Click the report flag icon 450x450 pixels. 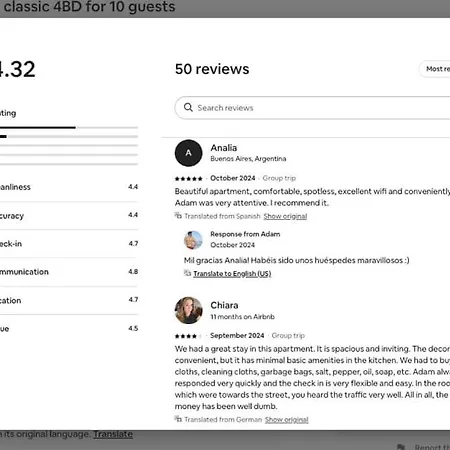coord(401,447)
